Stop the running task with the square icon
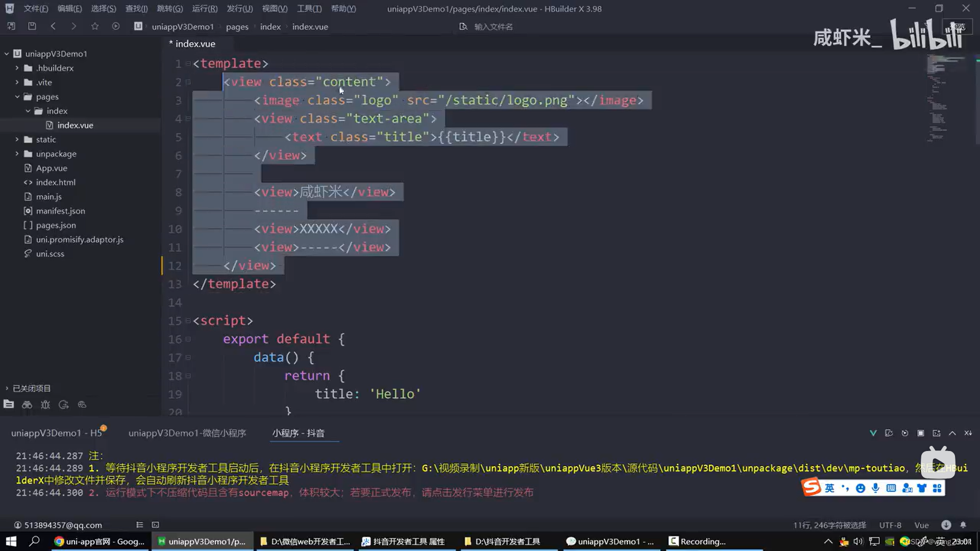 point(921,433)
